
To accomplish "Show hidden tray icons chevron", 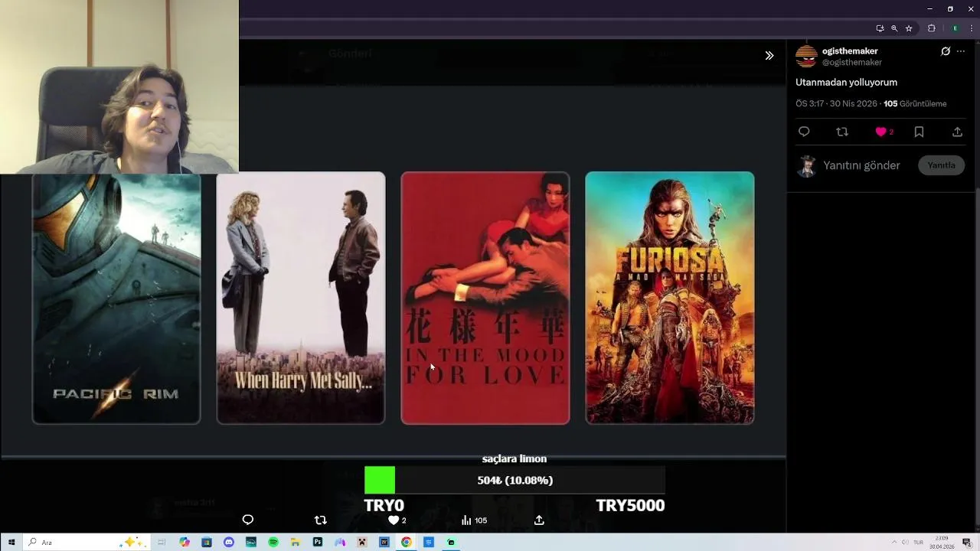I will (893, 542).
